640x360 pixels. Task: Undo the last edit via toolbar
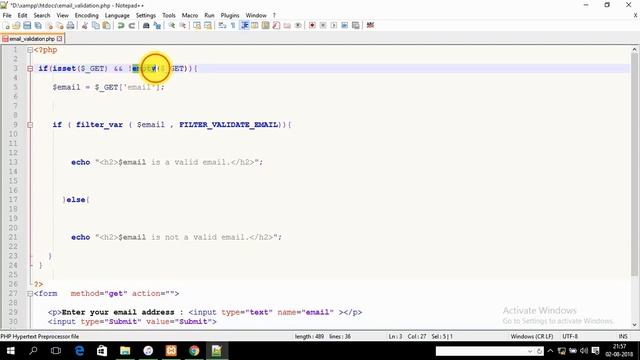(121, 25)
